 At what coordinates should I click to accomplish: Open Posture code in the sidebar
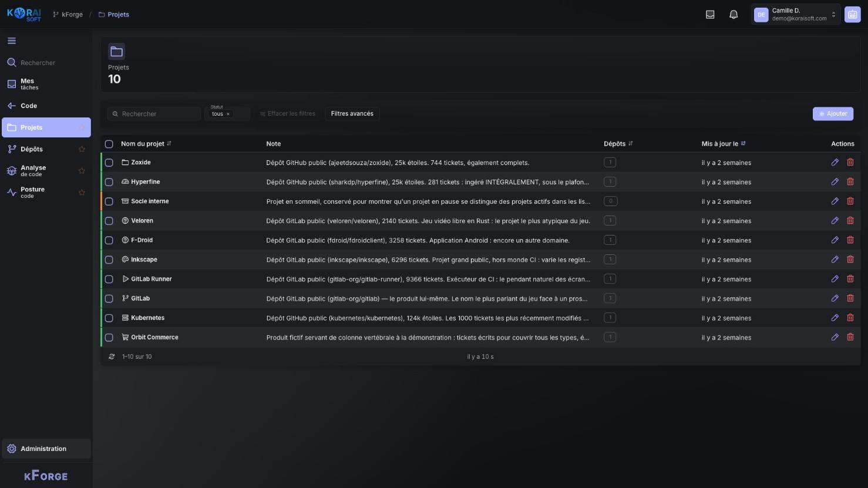(x=46, y=193)
